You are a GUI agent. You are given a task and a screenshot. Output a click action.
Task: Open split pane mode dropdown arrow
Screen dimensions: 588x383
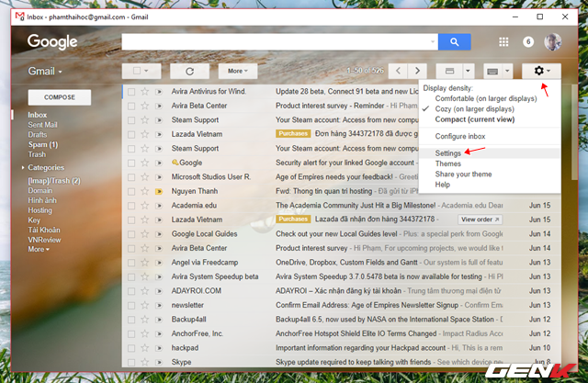coord(468,71)
